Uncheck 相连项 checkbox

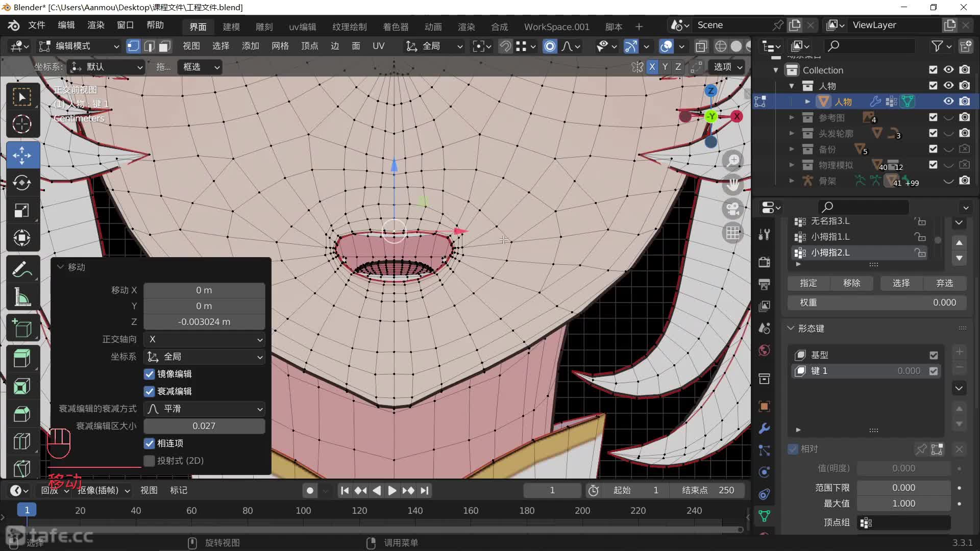pos(149,443)
